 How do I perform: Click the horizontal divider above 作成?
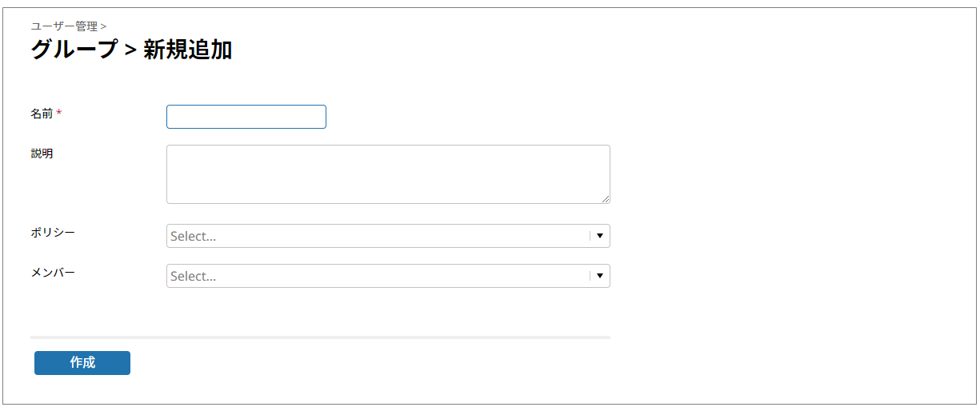pos(320,337)
